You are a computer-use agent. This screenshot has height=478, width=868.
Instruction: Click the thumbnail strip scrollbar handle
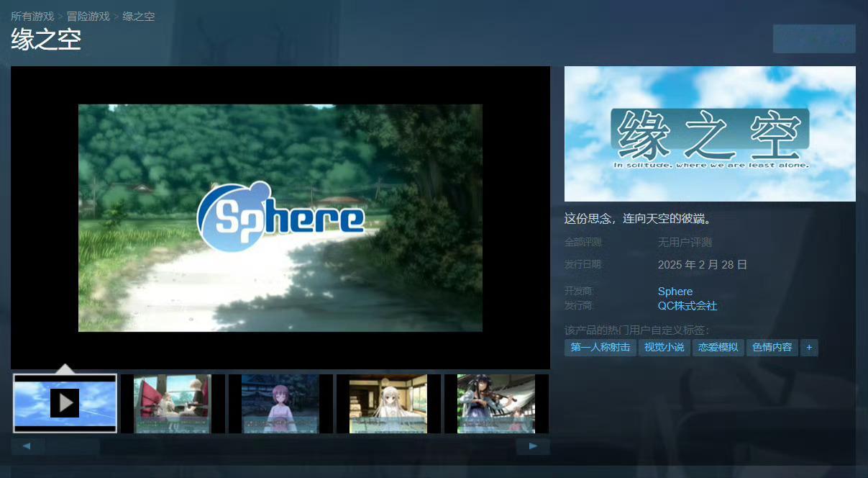tap(73, 446)
